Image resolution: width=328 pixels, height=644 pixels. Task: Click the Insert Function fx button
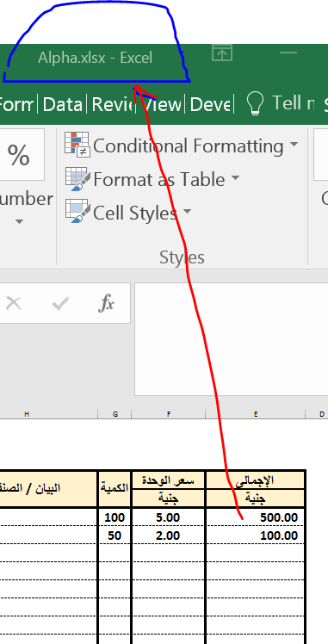coord(106,303)
